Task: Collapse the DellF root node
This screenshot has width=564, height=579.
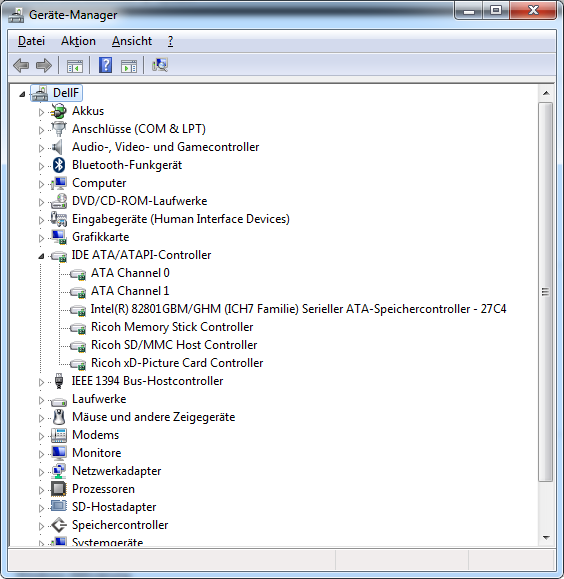Action: pyautogui.click(x=22, y=94)
